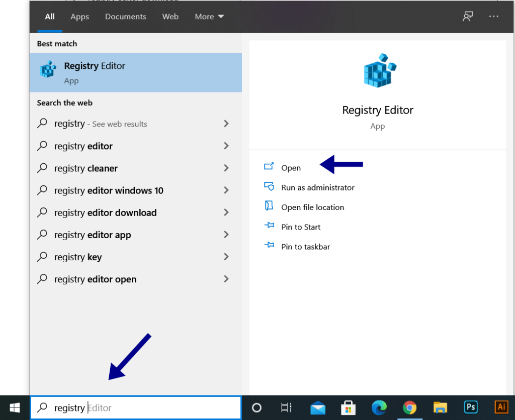Switch to the Documents search tab
515x420 pixels.
tap(125, 17)
